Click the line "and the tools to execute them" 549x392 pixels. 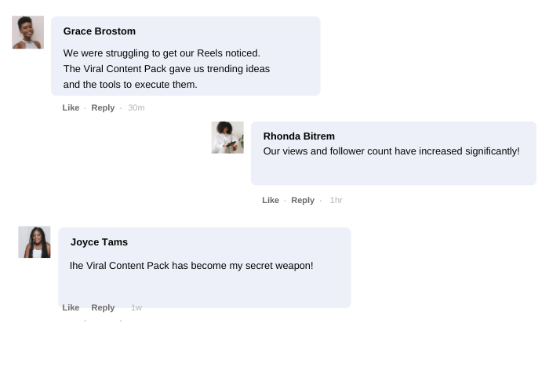click(x=130, y=85)
